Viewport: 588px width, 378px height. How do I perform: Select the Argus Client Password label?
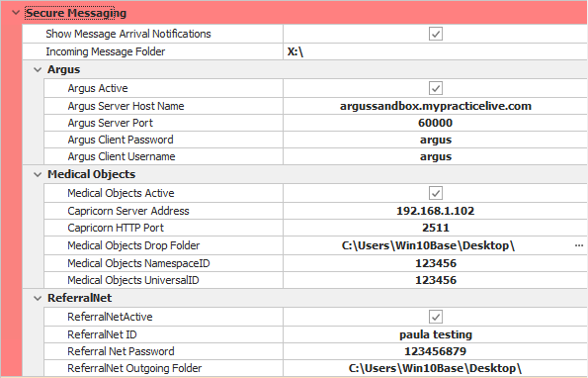(121, 140)
